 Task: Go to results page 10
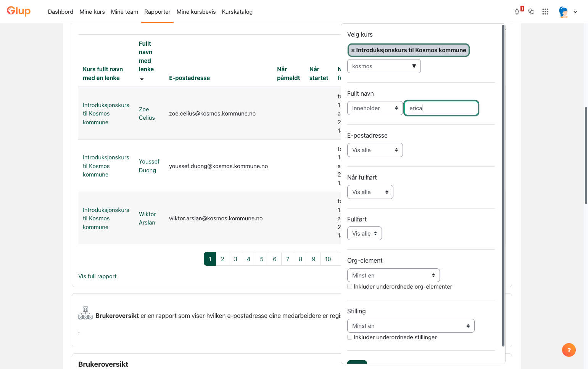328,259
